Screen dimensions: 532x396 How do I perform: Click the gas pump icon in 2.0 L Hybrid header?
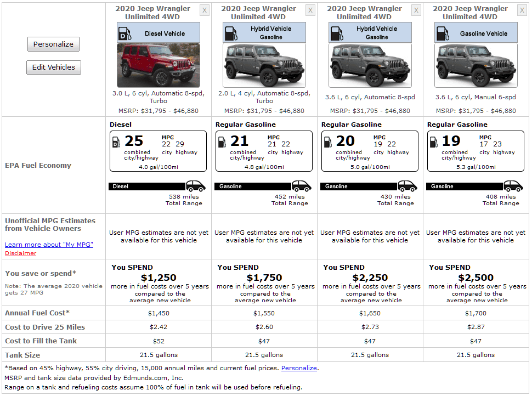(x=231, y=33)
